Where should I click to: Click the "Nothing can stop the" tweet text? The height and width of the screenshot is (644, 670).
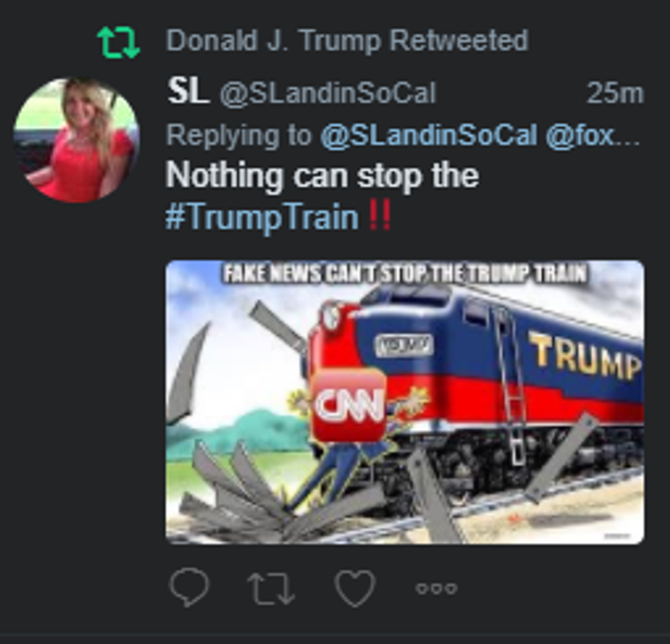pyautogui.click(x=322, y=176)
